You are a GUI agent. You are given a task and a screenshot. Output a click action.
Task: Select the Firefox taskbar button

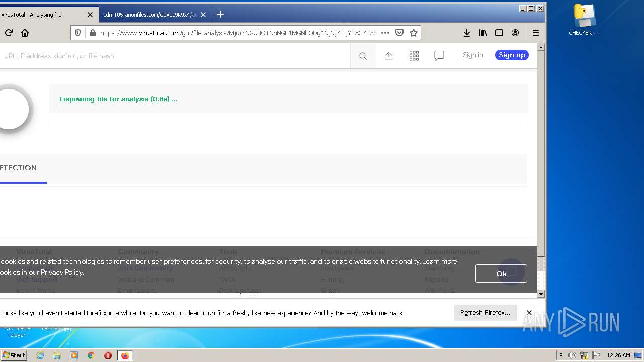coord(125,355)
